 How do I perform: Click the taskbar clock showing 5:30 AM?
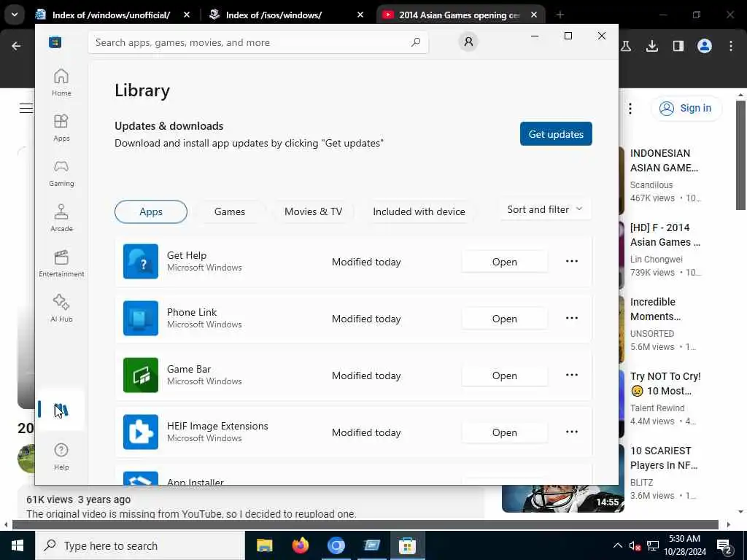tap(684, 545)
